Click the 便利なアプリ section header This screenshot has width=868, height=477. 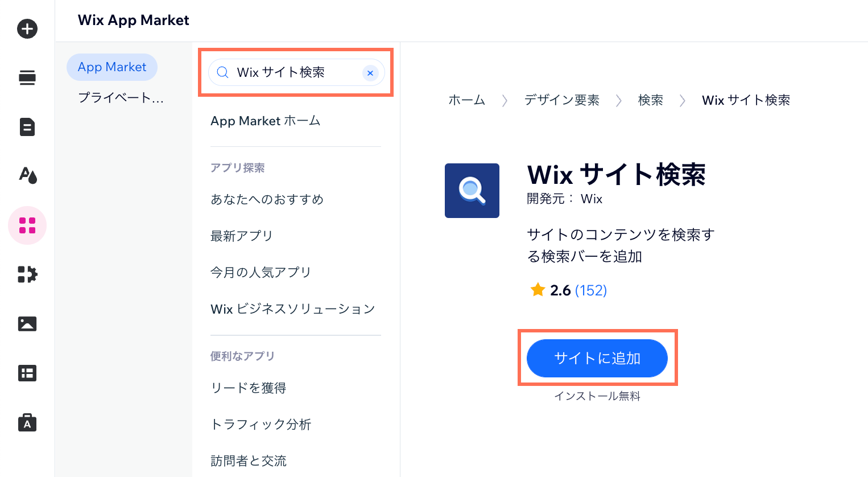242,356
